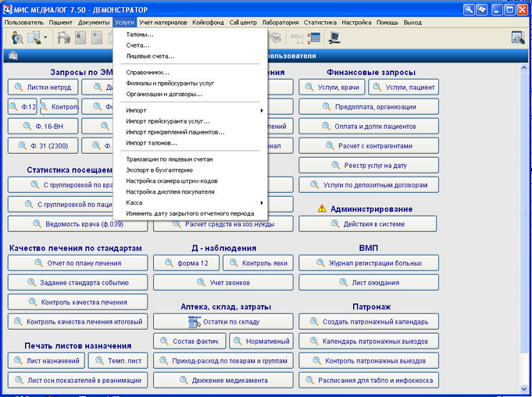Screen dimensions: 532x397
Task: Click magnifier icon on Действия в системе
Action: 335,224
